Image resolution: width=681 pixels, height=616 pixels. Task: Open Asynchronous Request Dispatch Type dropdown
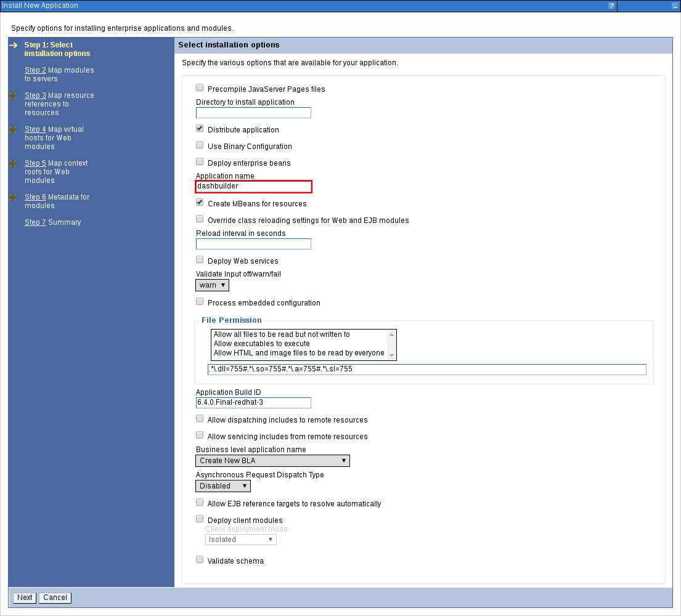(222, 486)
